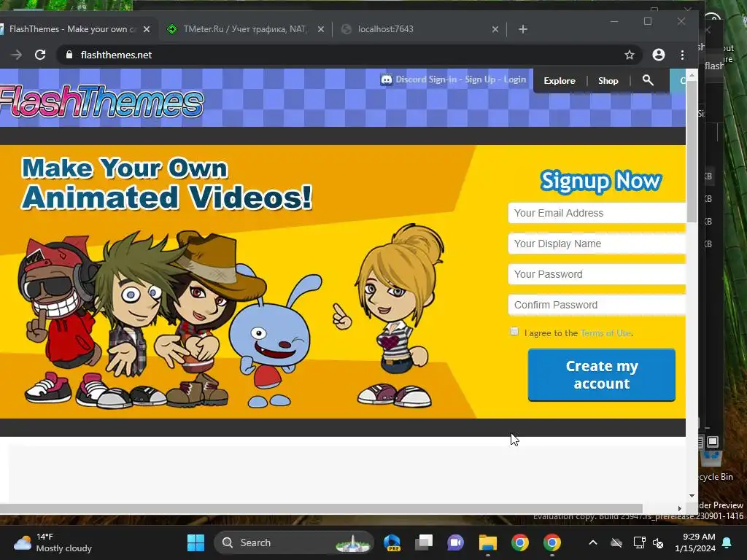This screenshot has height=560, width=747.
Task: Reload the flashthemes.net page
Action: click(40, 55)
